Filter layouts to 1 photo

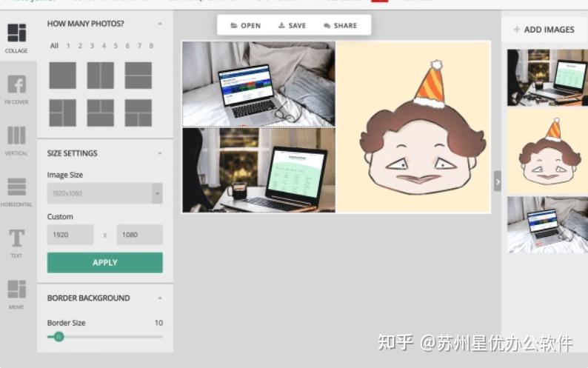coord(68,46)
